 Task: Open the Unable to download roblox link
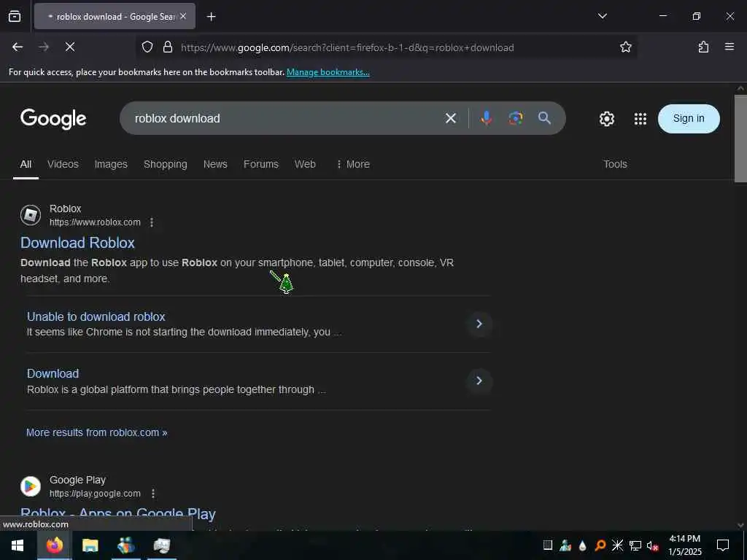click(x=96, y=316)
